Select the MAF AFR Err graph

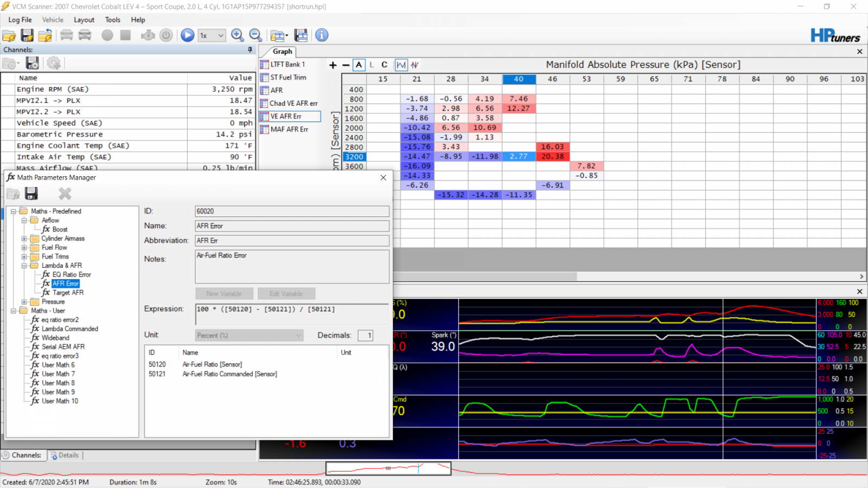(289, 130)
